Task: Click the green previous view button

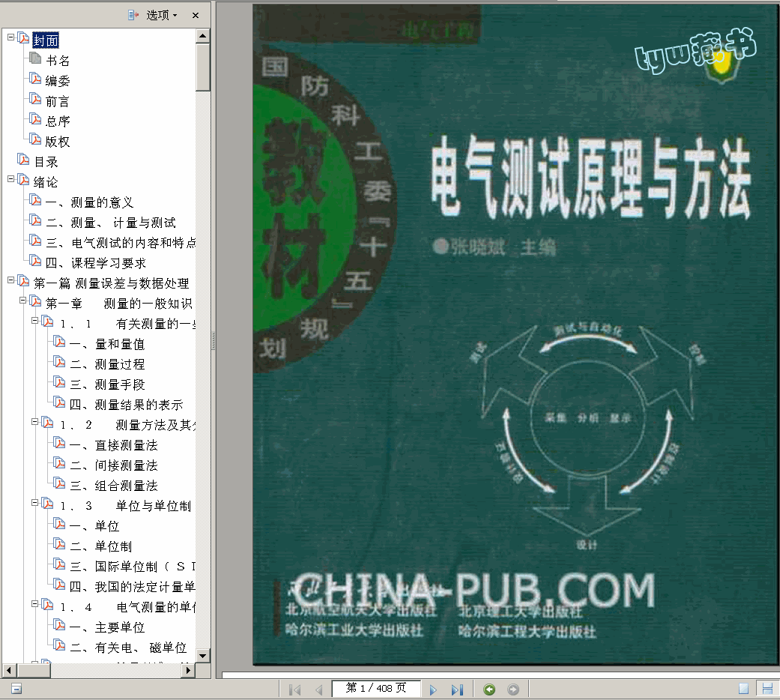Action: point(489,689)
